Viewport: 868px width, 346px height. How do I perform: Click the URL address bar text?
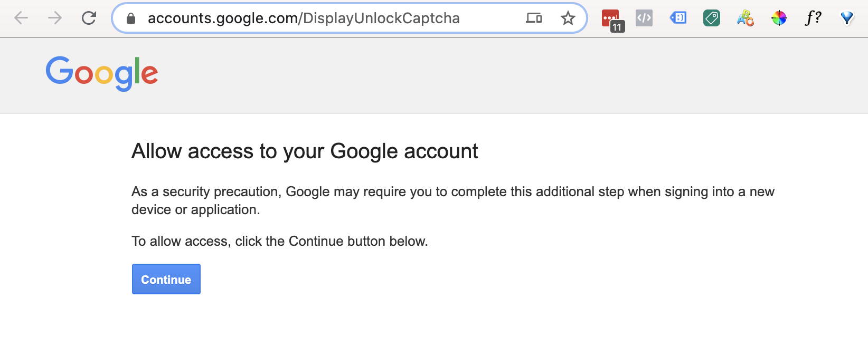304,18
